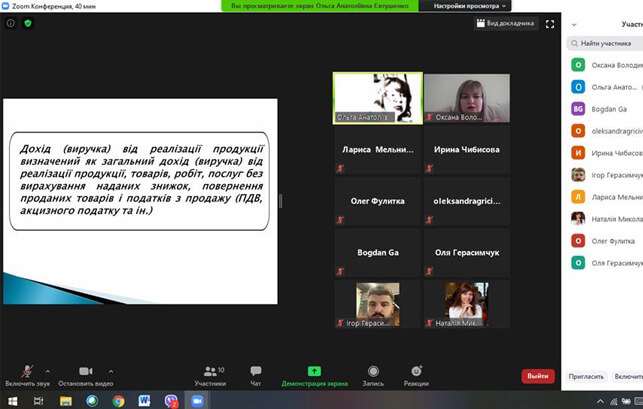
Task: Open audio options arrow next to microphone
Action: point(46,369)
